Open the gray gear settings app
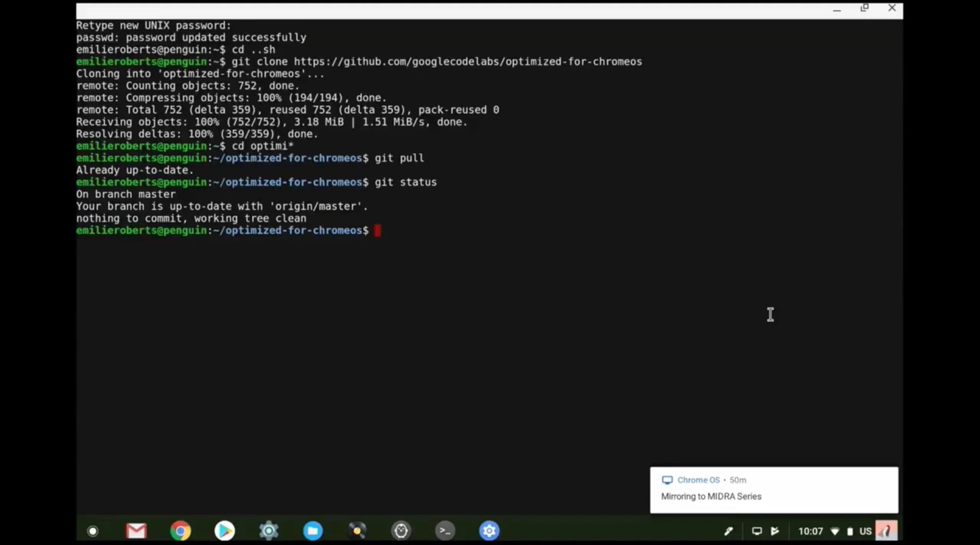The width and height of the screenshot is (980, 545). (x=269, y=531)
